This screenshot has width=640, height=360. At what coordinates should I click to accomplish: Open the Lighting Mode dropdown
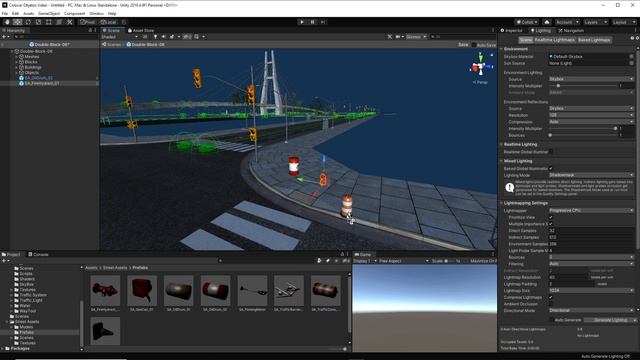pyautogui.click(x=591, y=175)
